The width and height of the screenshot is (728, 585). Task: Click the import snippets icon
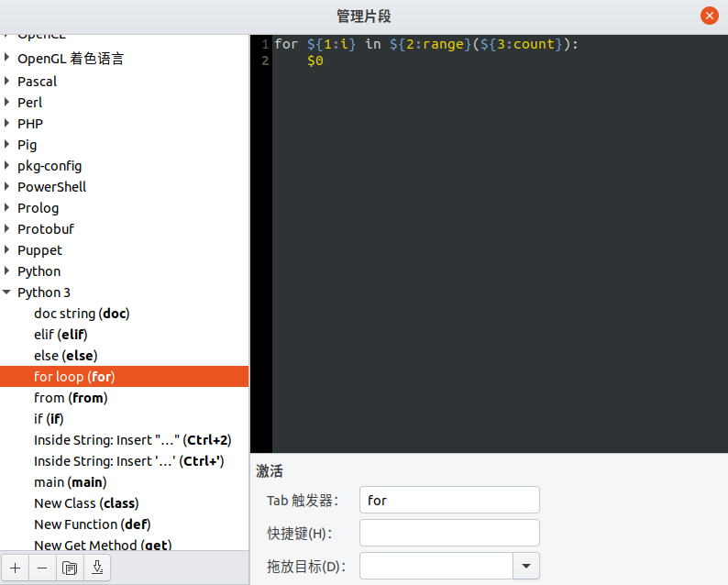click(x=70, y=568)
